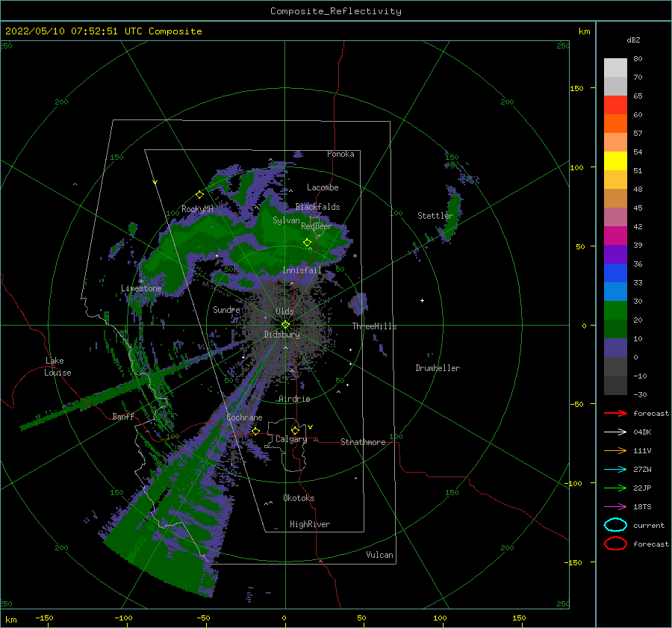Viewport: 672px width, 628px height.
Task: Click the HighRiver map label
Action: 310,524
